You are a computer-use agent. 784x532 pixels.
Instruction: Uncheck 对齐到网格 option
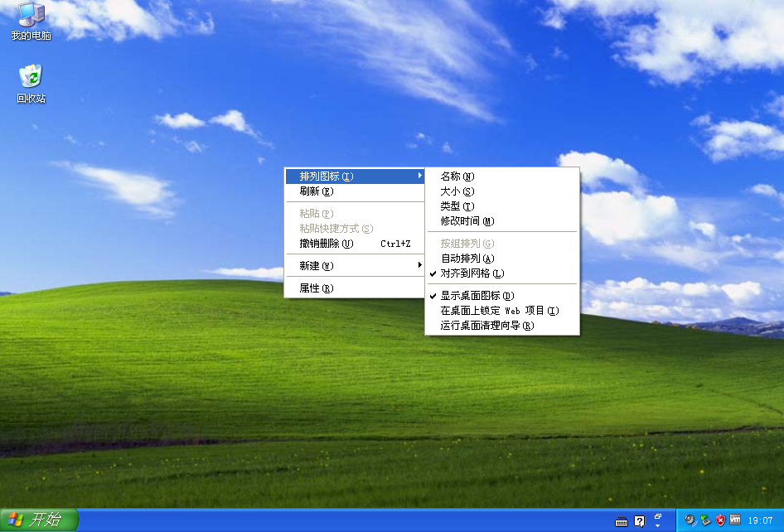502,273
